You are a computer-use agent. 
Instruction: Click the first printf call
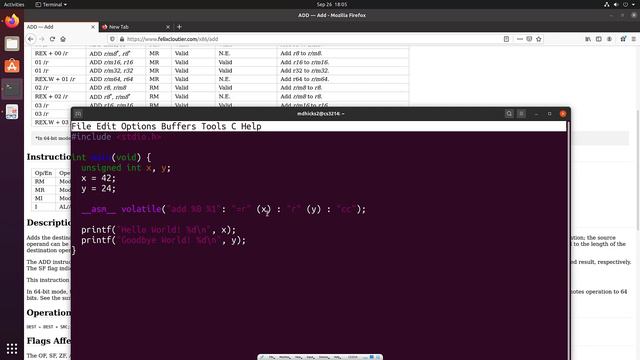[158, 230]
